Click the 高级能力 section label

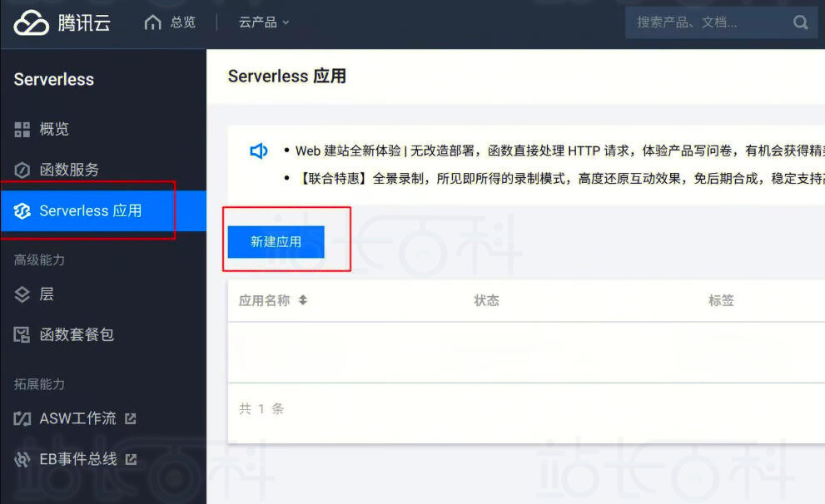(x=39, y=260)
